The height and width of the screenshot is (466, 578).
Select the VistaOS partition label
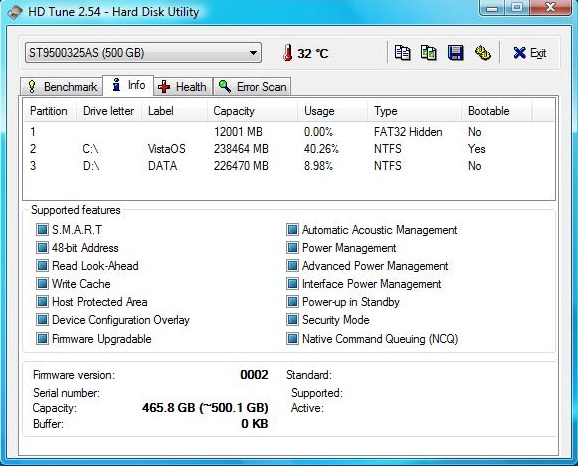tap(167, 149)
